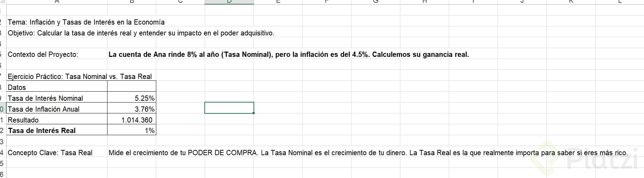This screenshot has height=178, width=644.
Task: Click the 1.014.360 result value cell
Action: (x=132, y=120)
